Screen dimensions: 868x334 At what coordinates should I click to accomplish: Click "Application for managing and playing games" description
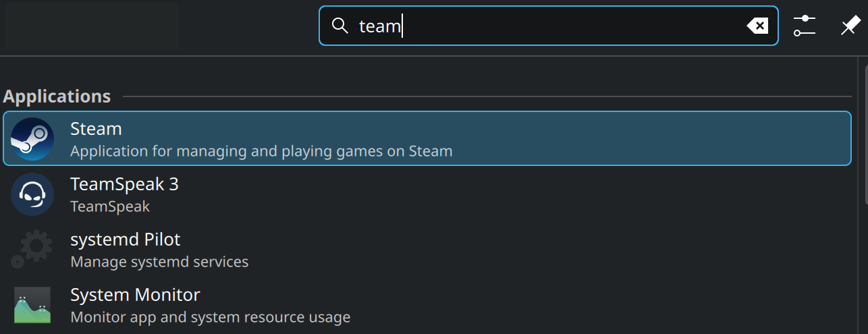tap(261, 150)
